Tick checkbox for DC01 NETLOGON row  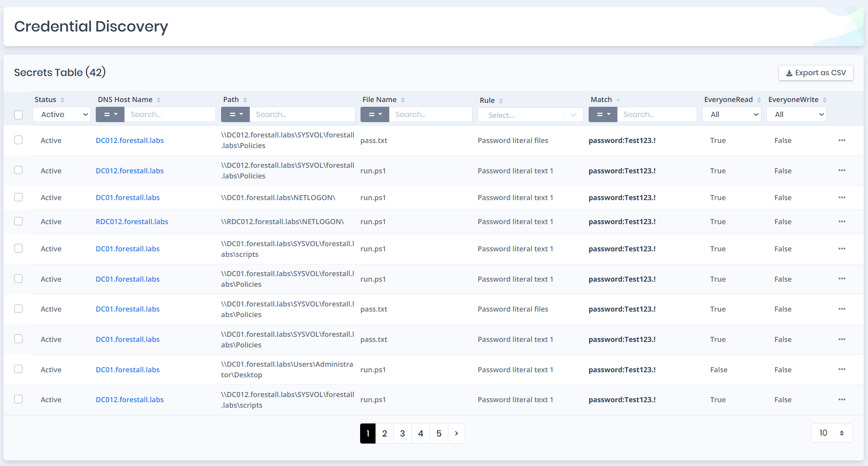pyautogui.click(x=19, y=197)
